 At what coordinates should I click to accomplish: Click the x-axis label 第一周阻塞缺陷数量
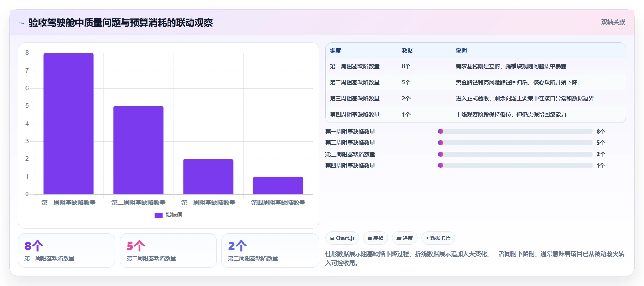coord(69,203)
